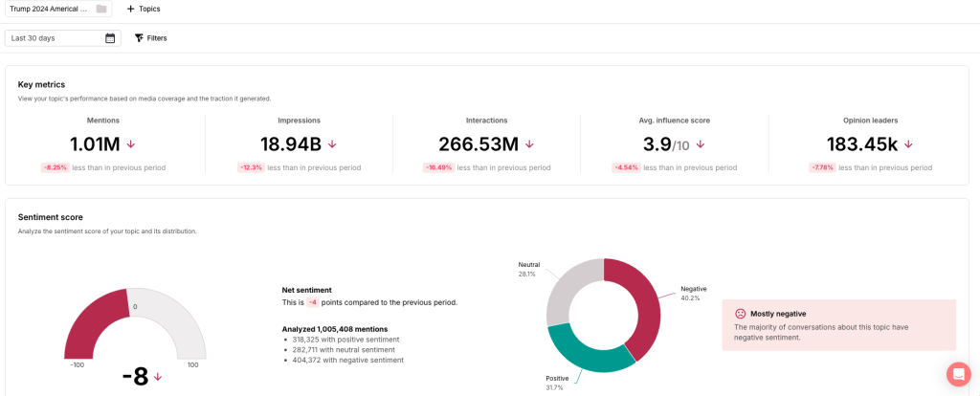Click the -4.54% influence change badge

tap(626, 168)
